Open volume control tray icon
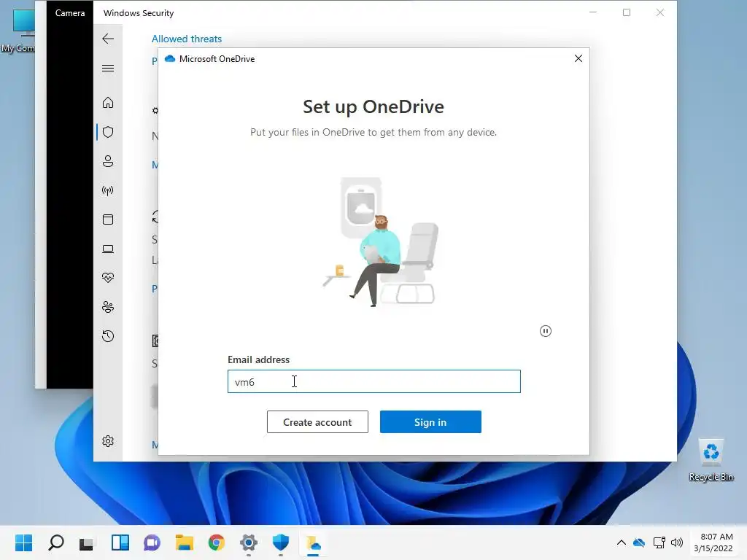This screenshot has width=747, height=560. pyautogui.click(x=676, y=542)
